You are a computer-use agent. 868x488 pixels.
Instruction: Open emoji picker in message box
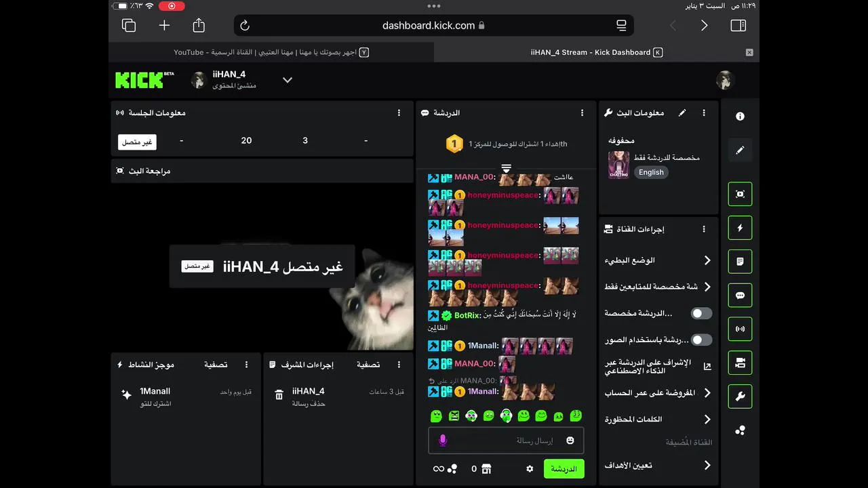pos(570,441)
